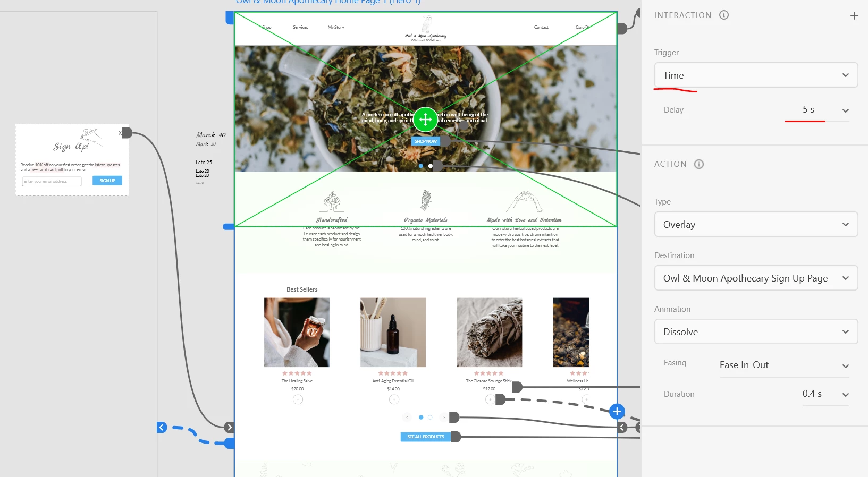The width and height of the screenshot is (868, 477).
Task: Select the connector handle beside SHOP NOW
Action: [x=445, y=141]
